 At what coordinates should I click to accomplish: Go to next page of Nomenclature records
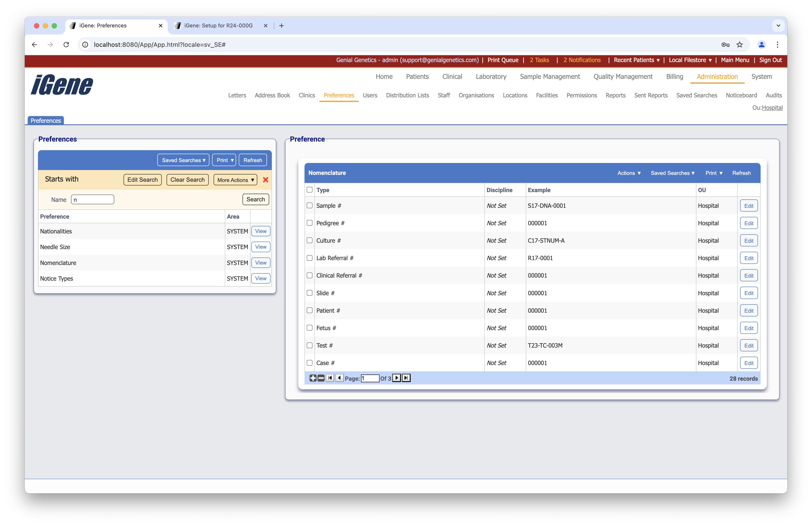coord(396,378)
